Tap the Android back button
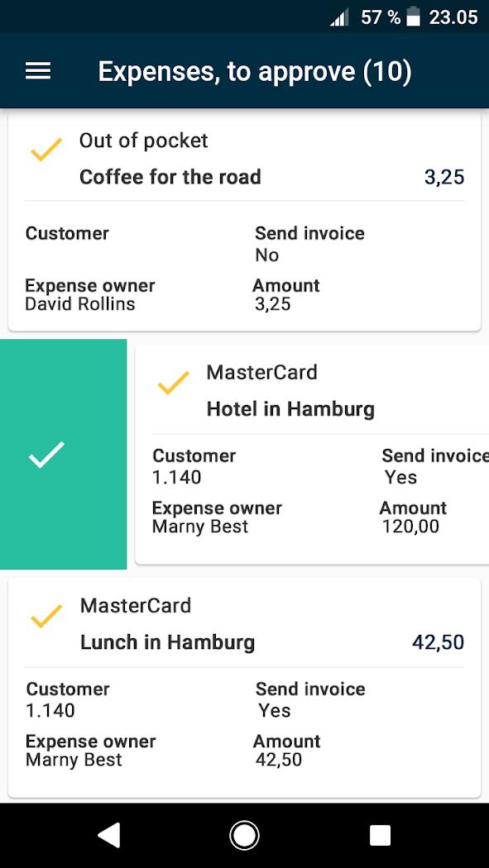This screenshot has height=868, width=489. click(x=109, y=835)
